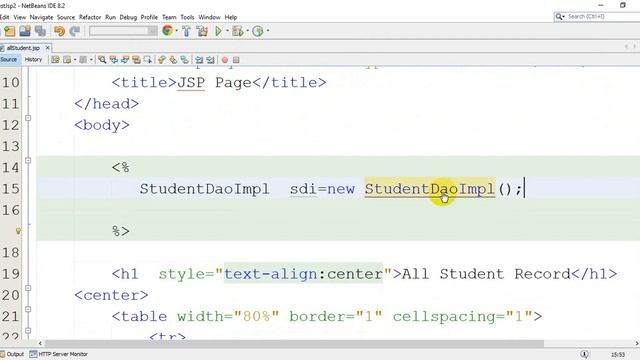The image size is (640, 360).
Task: Open the Navigate menu
Action: [x=41, y=17]
